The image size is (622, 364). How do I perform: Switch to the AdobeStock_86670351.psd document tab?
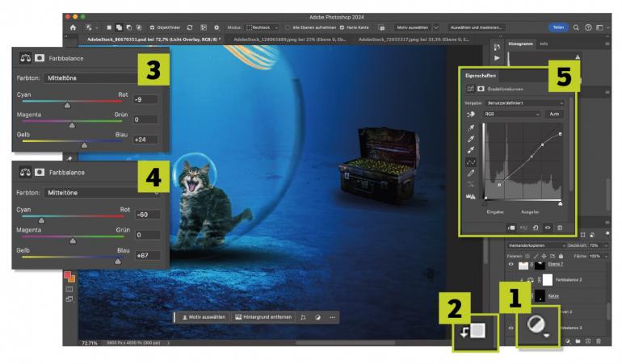[154, 40]
